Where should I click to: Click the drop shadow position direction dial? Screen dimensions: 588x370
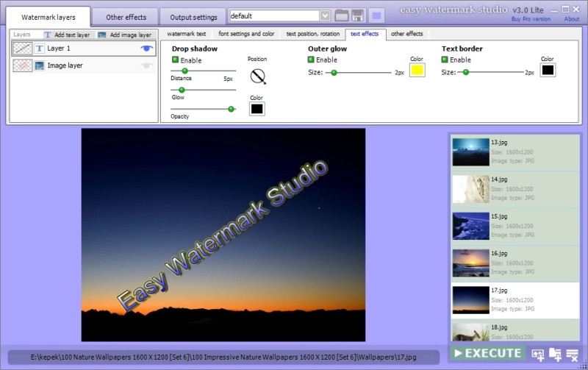258,77
